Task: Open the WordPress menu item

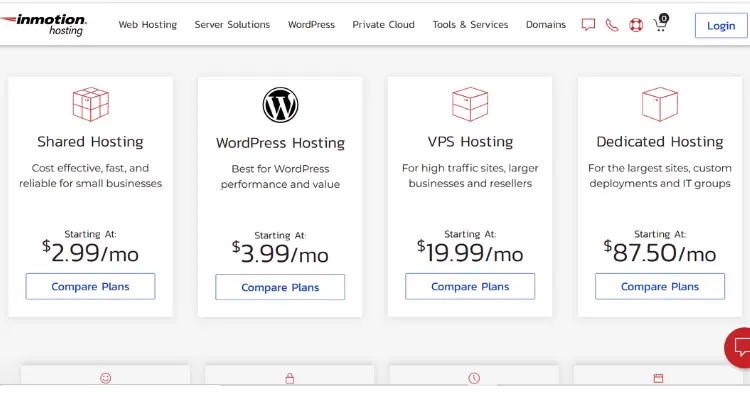Action: [x=311, y=24]
